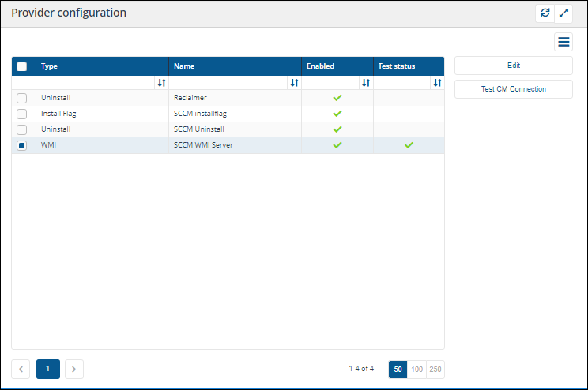Uncheck the WMI row checkbox
Image resolution: width=588 pixels, height=390 pixels.
(x=22, y=145)
